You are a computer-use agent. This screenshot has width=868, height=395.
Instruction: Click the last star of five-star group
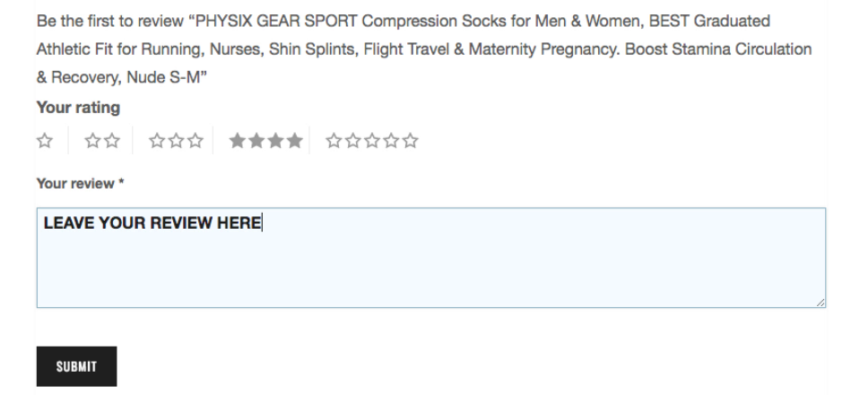point(410,141)
